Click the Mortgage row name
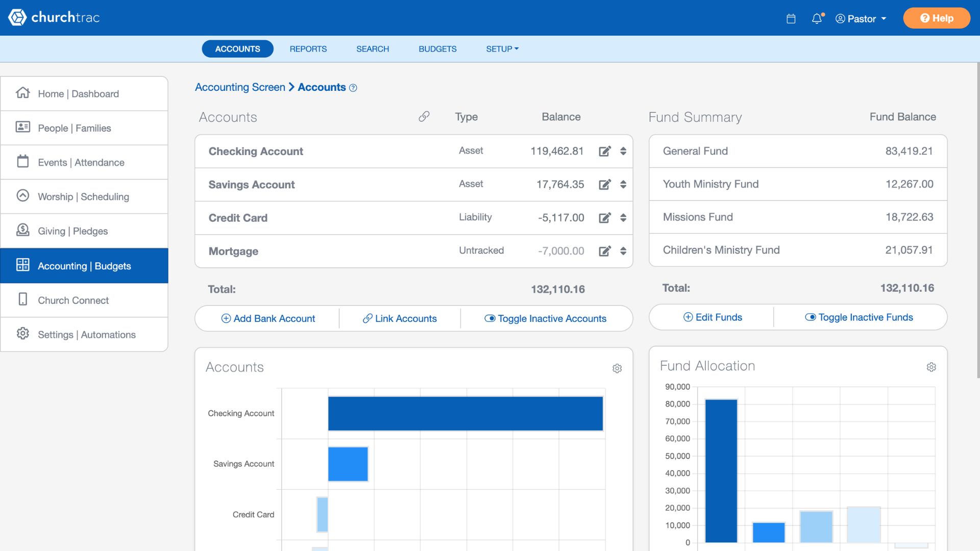The image size is (980, 551). 233,252
